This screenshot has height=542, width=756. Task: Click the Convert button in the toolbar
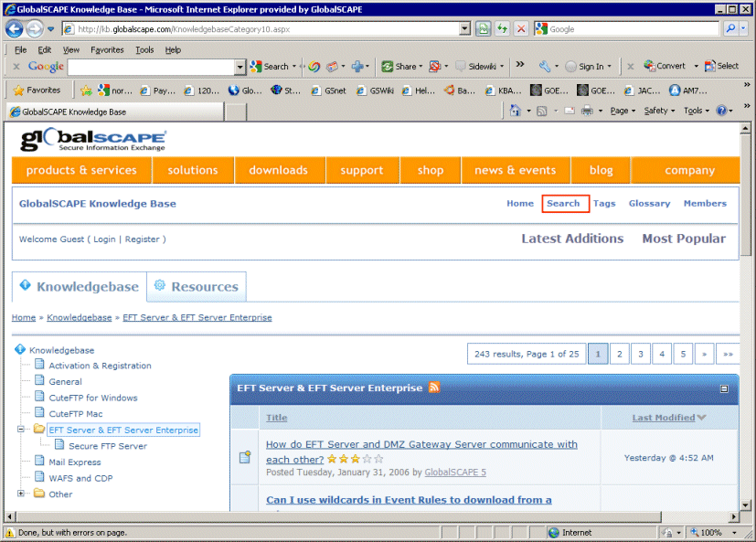665,66
